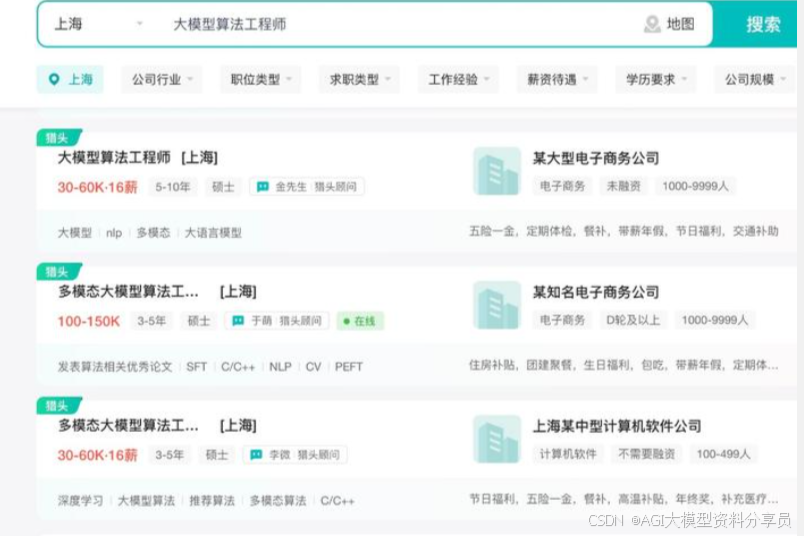Open the 公司行业 filter dropdown

coord(162,80)
